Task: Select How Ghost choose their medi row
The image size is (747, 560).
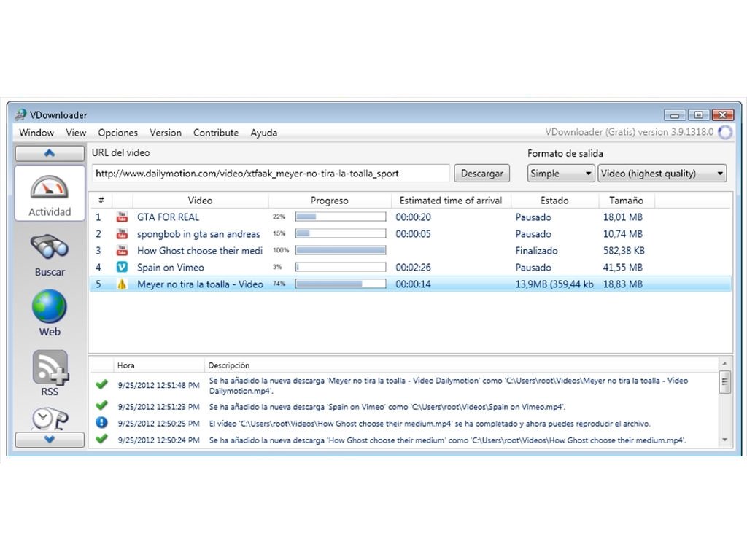Action: click(x=410, y=251)
